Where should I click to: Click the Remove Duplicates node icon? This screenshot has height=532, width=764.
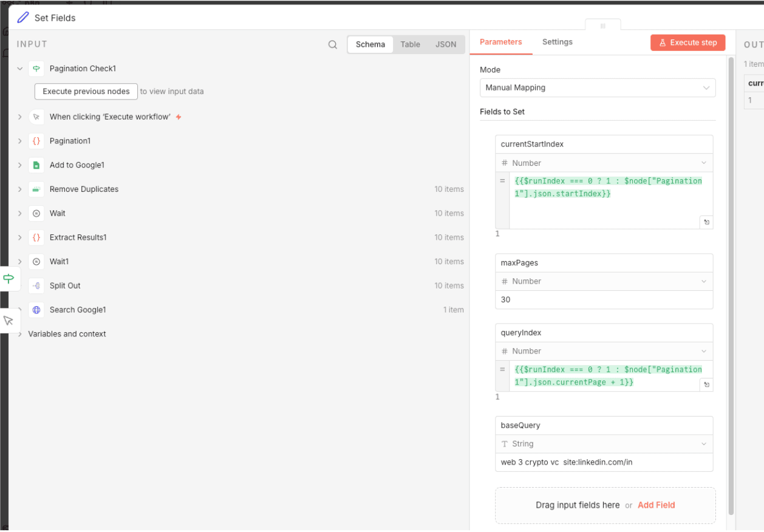[x=36, y=189]
